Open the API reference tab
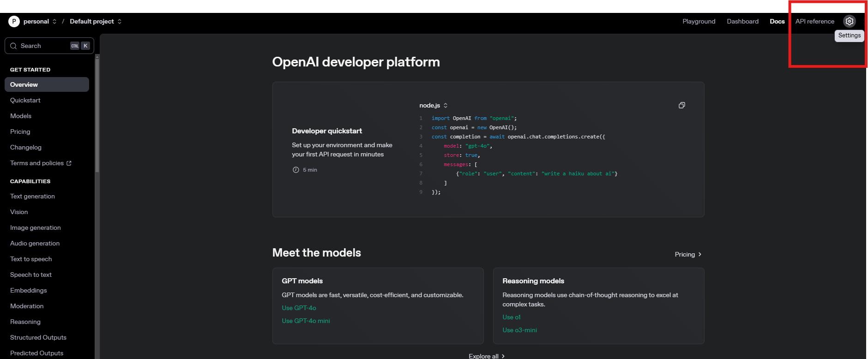868x359 pixels. [814, 21]
